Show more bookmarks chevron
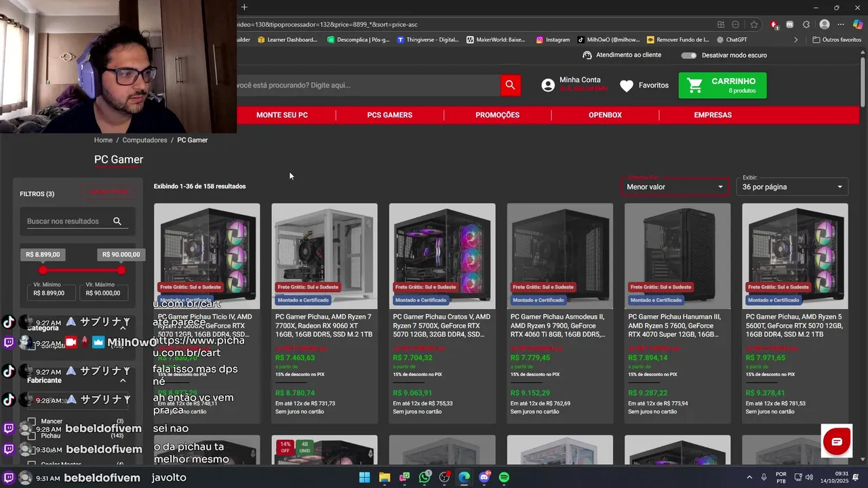868x488 pixels. tap(796, 40)
